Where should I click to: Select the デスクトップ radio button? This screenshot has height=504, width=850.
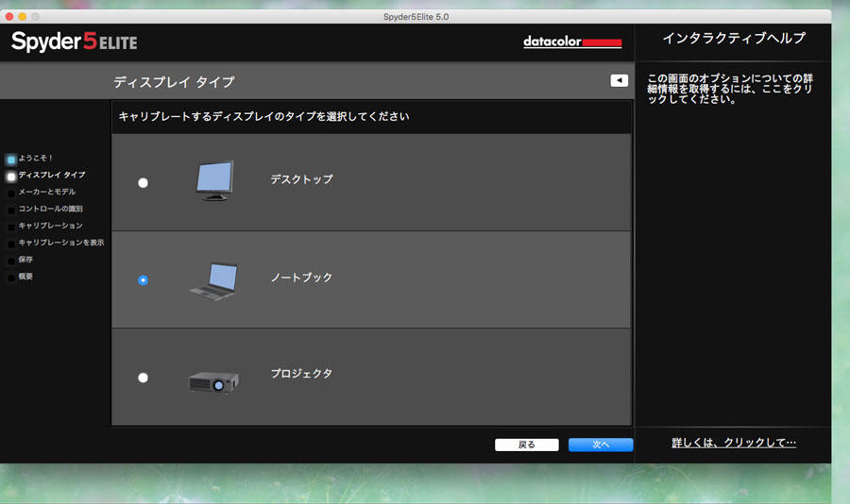tap(143, 183)
